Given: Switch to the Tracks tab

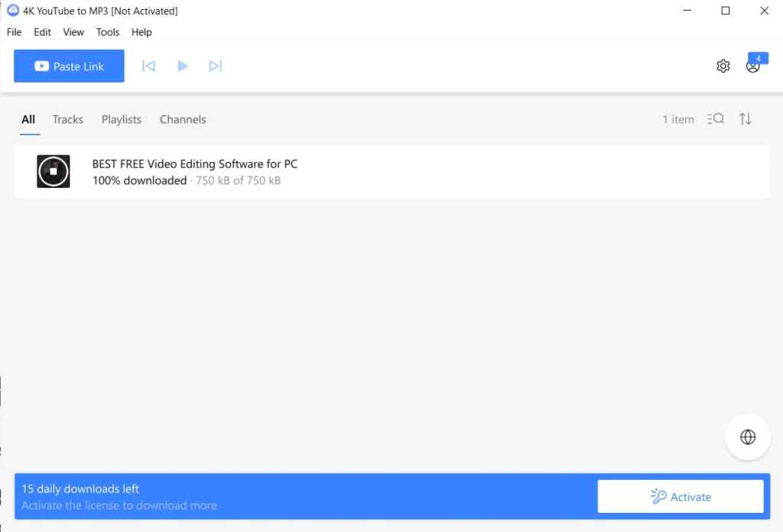Looking at the screenshot, I should coord(67,119).
